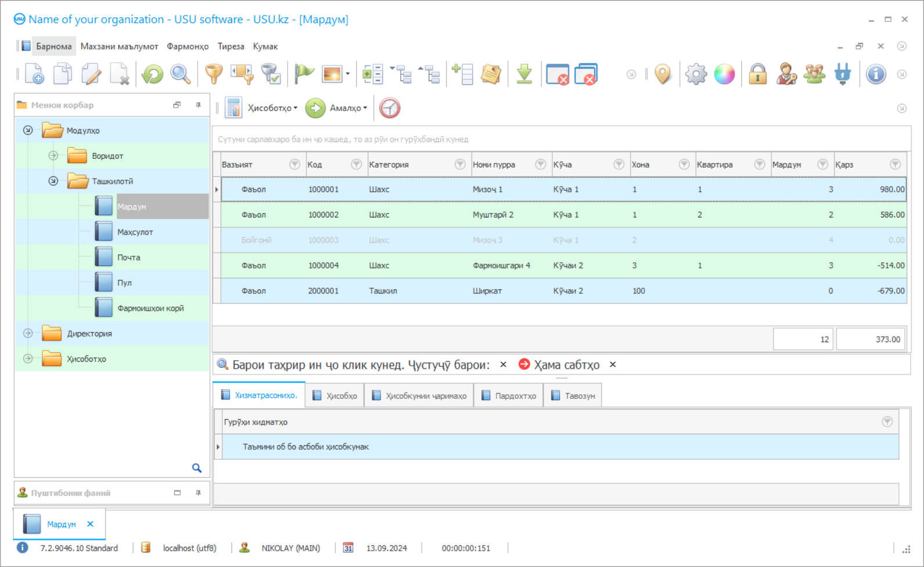924x567 pixels.
Task: Click the new record icon in toolbar
Action: coord(34,74)
